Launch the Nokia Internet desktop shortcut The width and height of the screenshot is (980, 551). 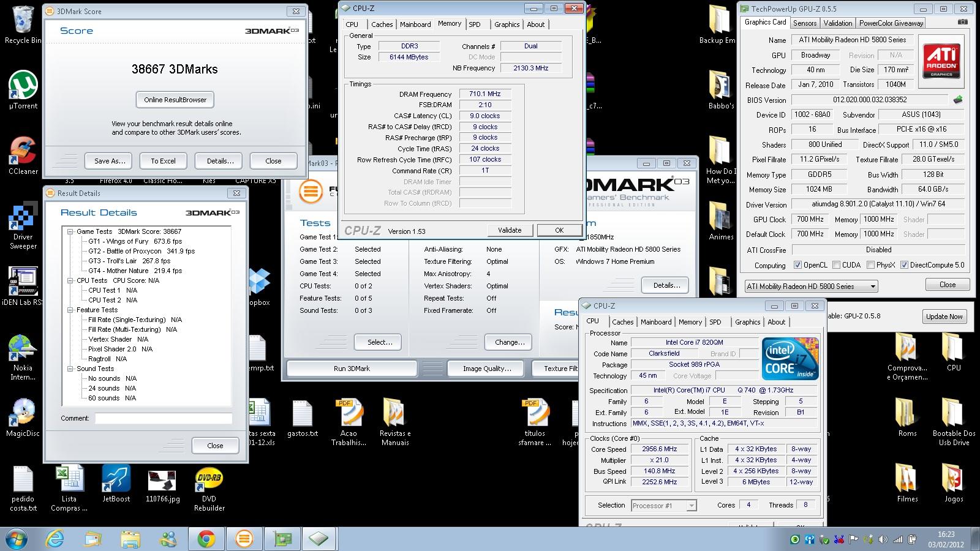[x=23, y=358]
